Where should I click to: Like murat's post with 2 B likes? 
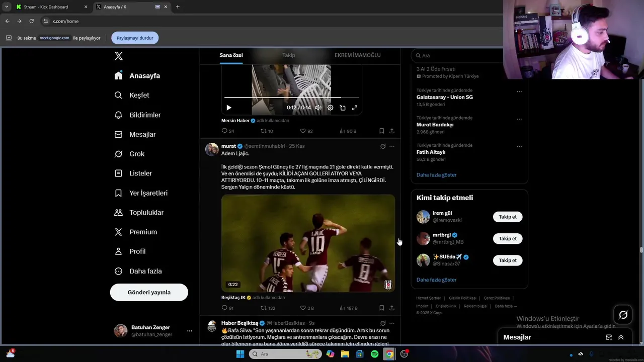coord(307,308)
